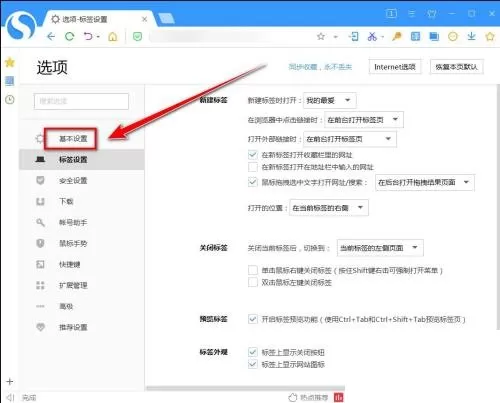Viewport: 500px width, 403px height.
Task: Open the downloads arrow icon in toolbar
Action: [471, 36]
